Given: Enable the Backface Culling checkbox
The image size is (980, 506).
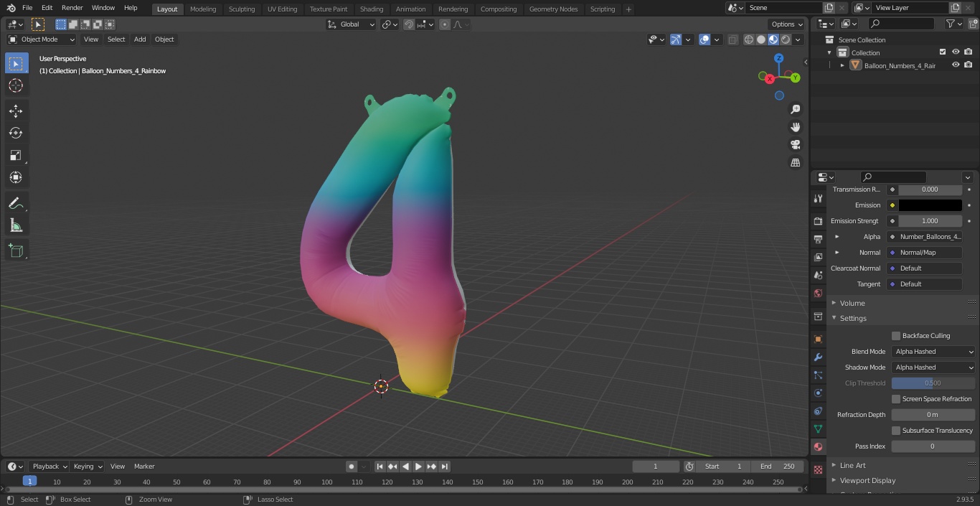Looking at the screenshot, I should click(896, 336).
